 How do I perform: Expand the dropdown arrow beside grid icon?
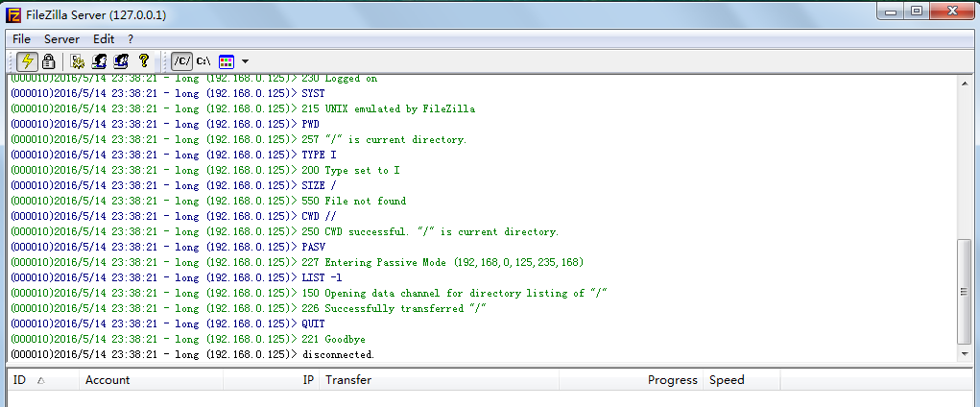pos(245,61)
